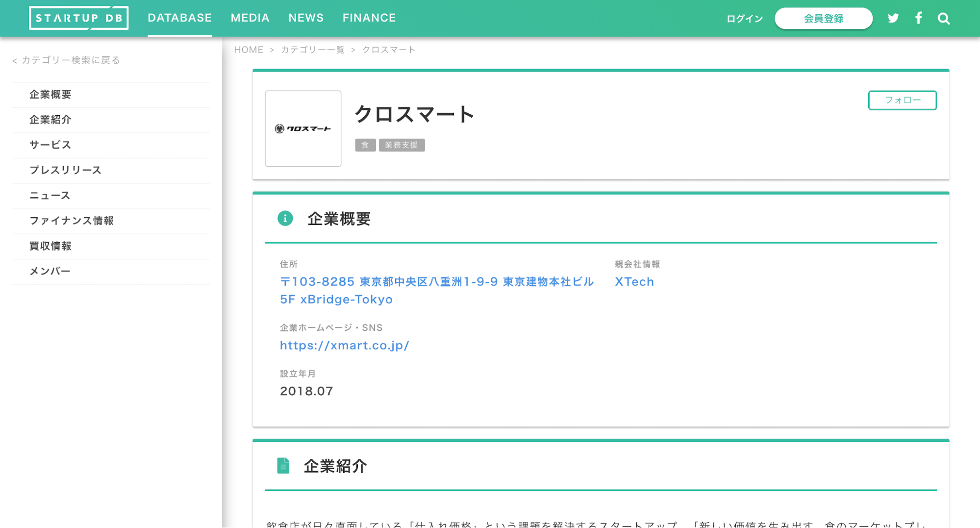This screenshot has width=980, height=528.
Task: Click the 企業紹介 document icon
Action: [x=283, y=465]
